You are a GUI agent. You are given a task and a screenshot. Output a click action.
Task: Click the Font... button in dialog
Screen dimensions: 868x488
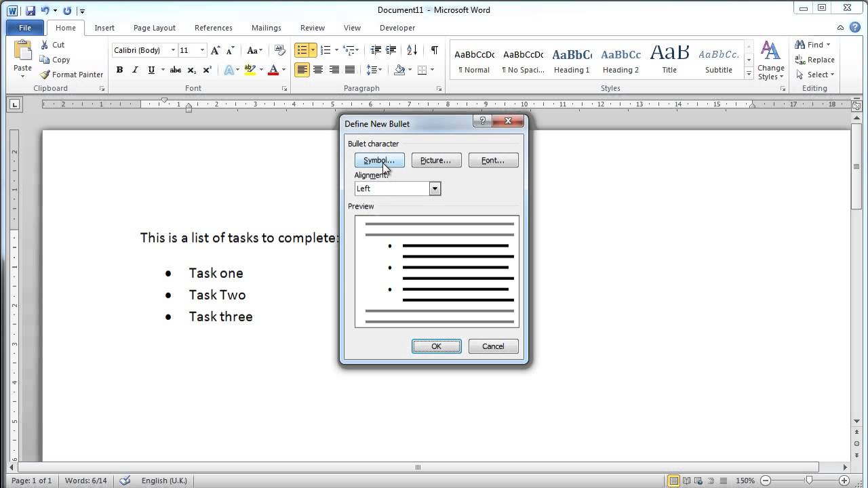click(x=493, y=160)
